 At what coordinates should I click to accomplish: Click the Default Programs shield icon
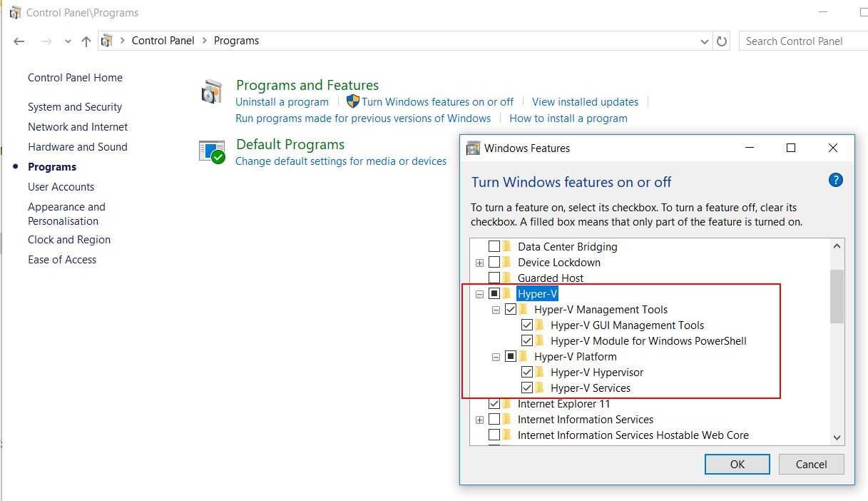coord(212,151)
